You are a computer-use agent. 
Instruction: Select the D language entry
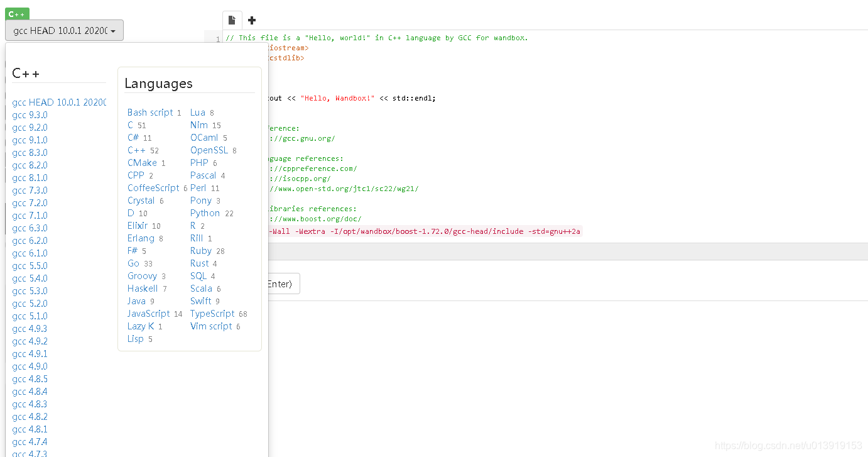[131, 213]
